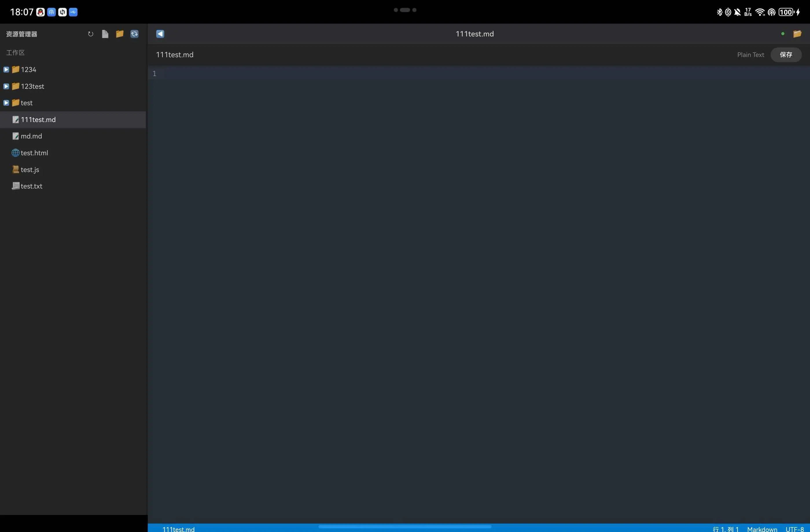This screenshot has height=532, width=810.
Task: Open md.md from the file tree
Action: (x=31, y=136)
